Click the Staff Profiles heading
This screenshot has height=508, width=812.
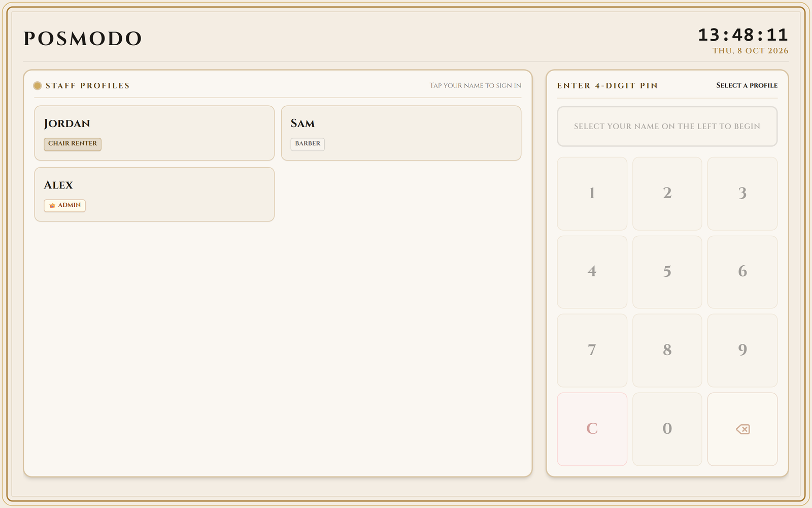pyautogui.click(x=87, y=86)
